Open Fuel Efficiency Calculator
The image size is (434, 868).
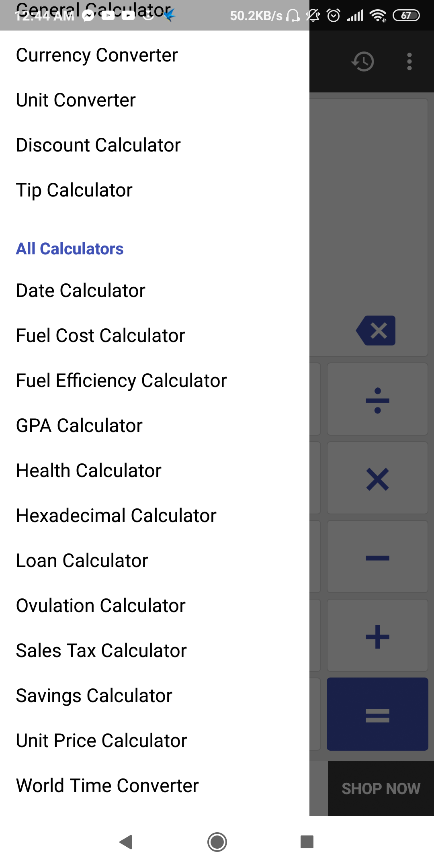coord(121,381)
